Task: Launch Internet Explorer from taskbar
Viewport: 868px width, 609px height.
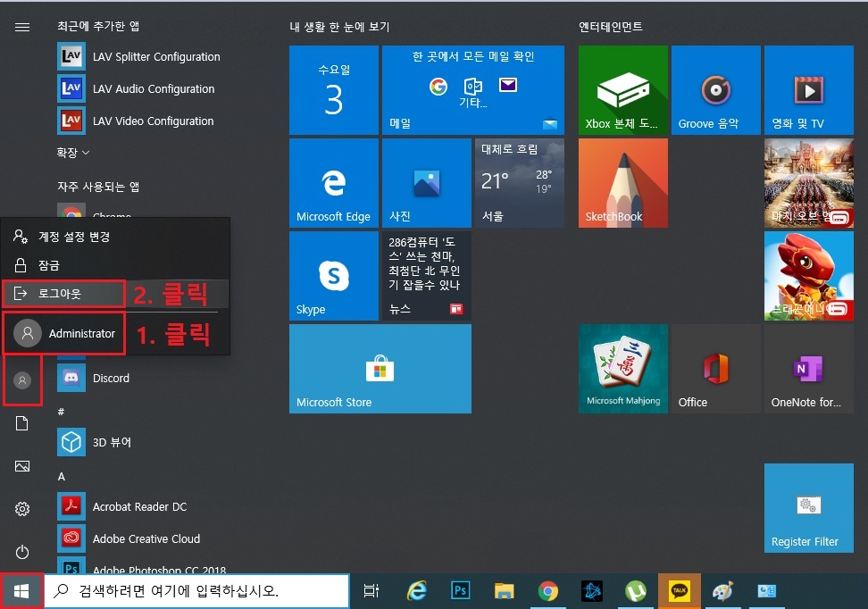Action: point(416,591)
